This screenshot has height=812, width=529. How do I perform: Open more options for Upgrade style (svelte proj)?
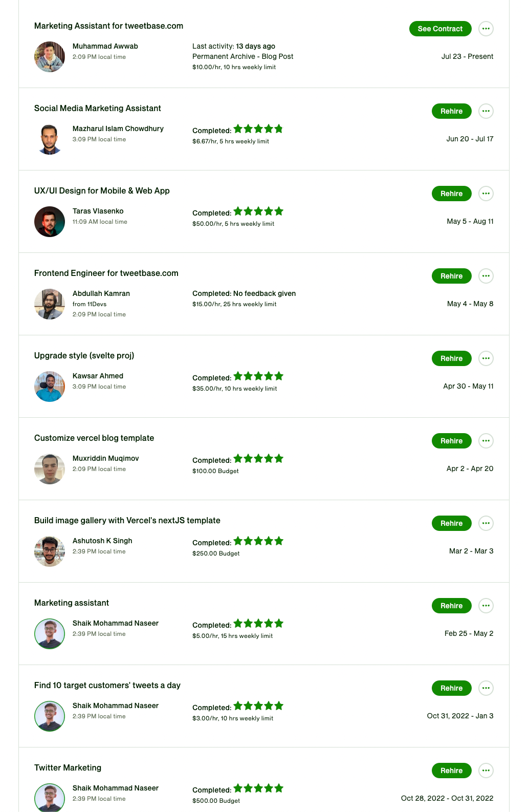click(x=486, y=358)
